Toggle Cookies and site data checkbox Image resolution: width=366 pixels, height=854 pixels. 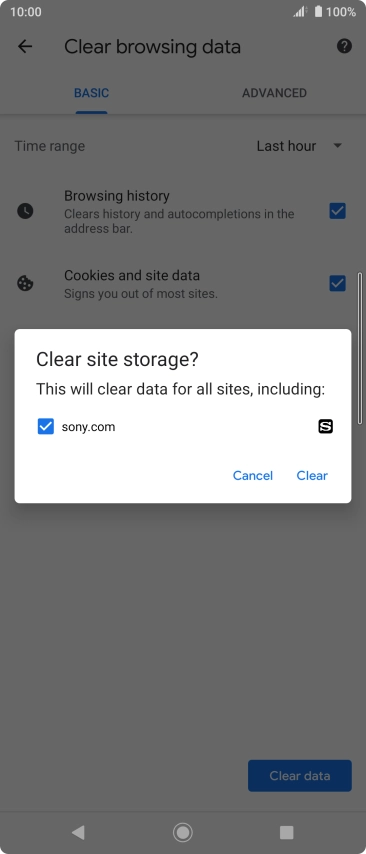click(338, 283)
